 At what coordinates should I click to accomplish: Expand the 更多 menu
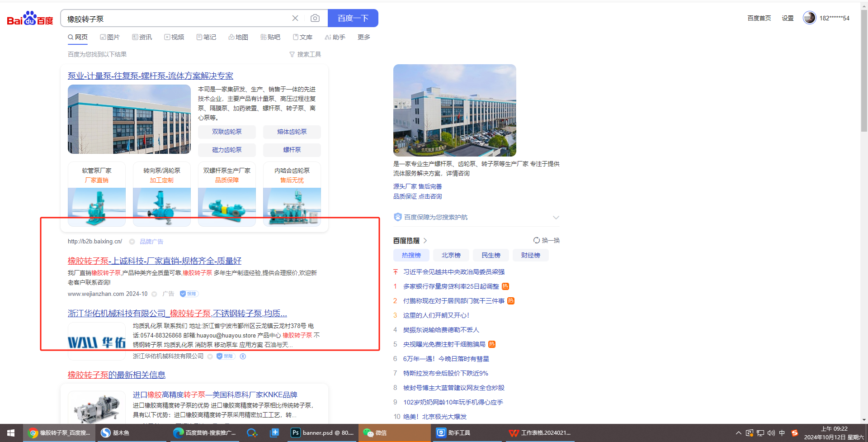pyautogui.click(x=364, y=37)
